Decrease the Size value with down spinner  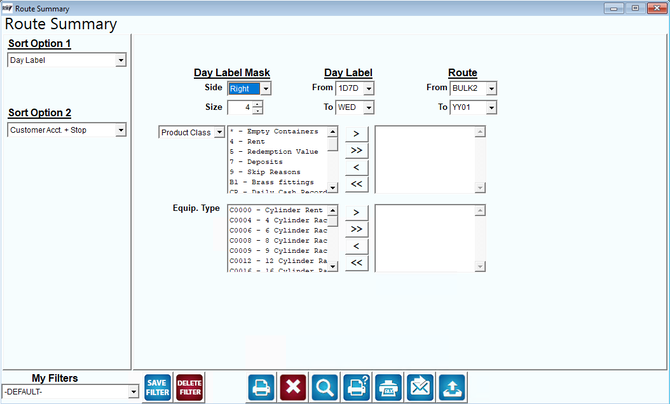click(257, 111)
